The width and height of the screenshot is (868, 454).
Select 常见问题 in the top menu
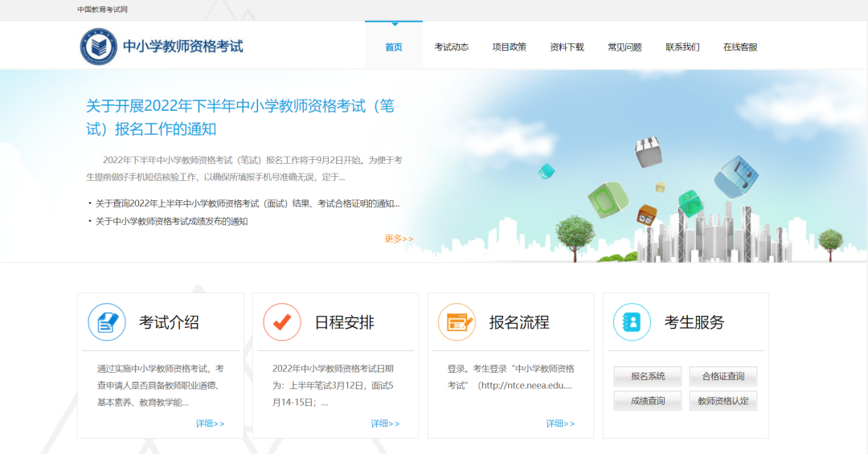pyautogui.click(x=624, y=47)
